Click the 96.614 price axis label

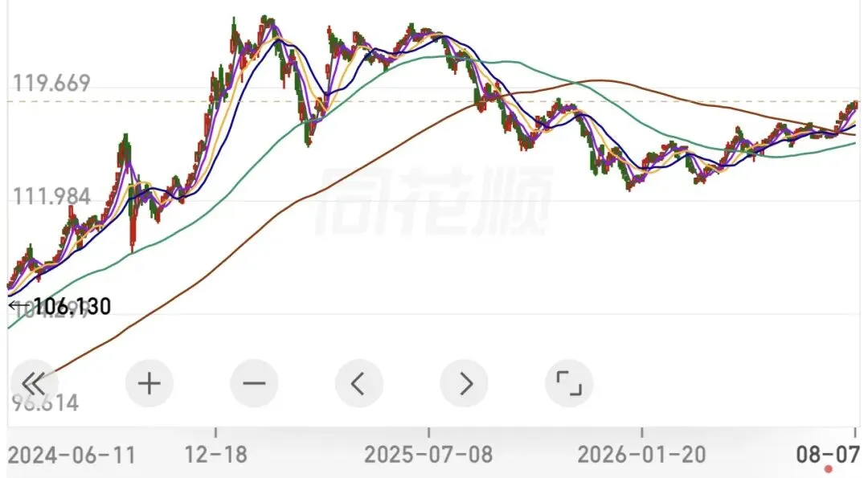tap(45, 402)
